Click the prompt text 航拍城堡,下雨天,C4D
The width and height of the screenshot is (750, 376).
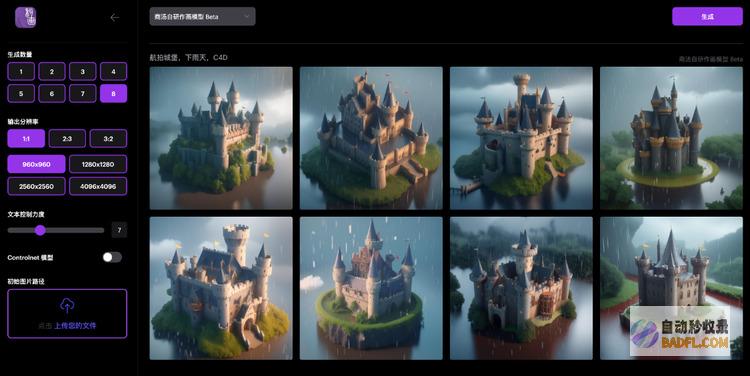pyautogui.click(x=188, y=57)
